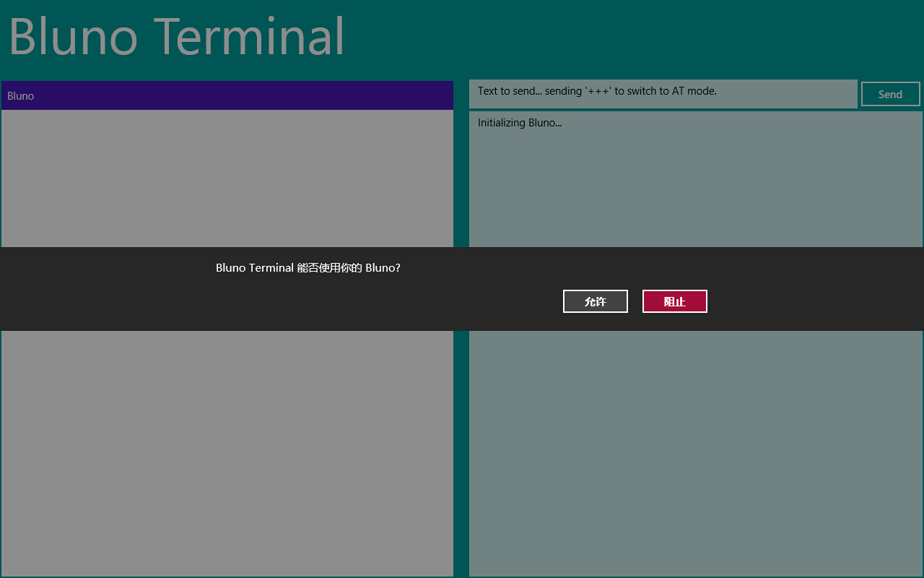Click the Send button

(891, 94)
